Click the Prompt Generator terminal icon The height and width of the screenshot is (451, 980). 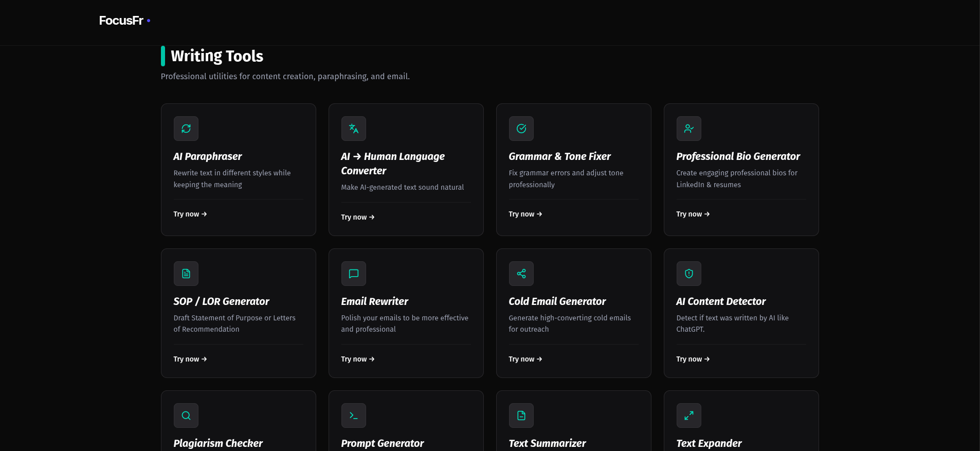354,416
